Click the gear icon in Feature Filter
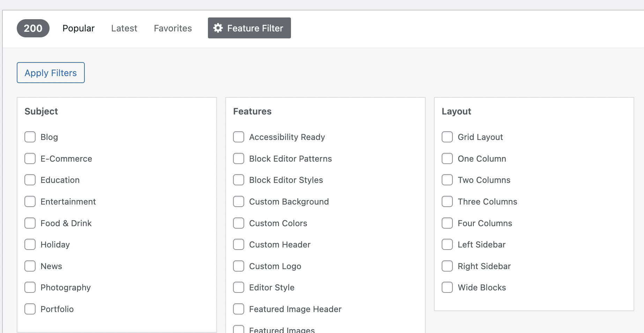The height and width of the screenshot is (333, 644). [x=218, y=28]
